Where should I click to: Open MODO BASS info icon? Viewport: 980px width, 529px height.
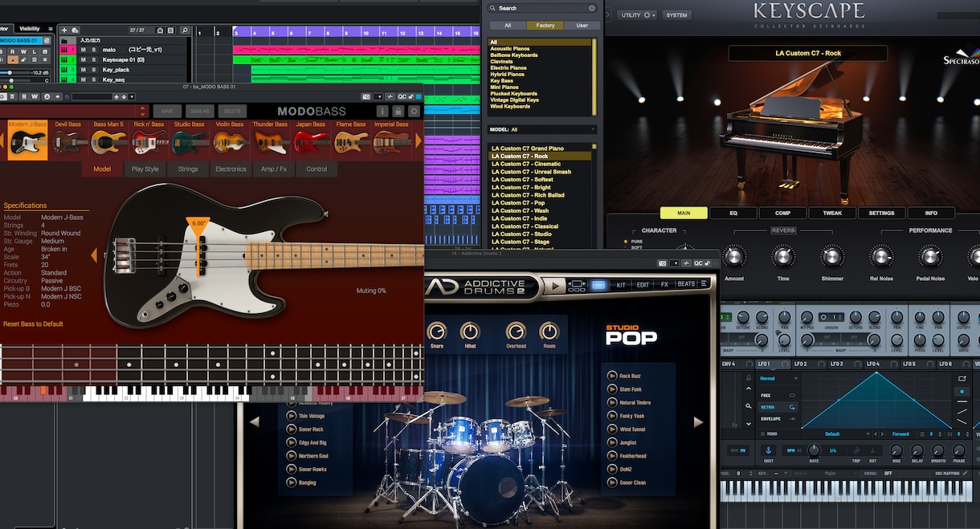(382, 111)
